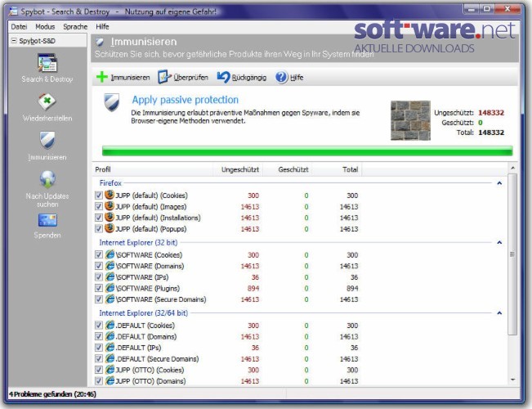Click the IE icon of \SOFTWARE (IPs)
The image size is (532, 409).
110,276
